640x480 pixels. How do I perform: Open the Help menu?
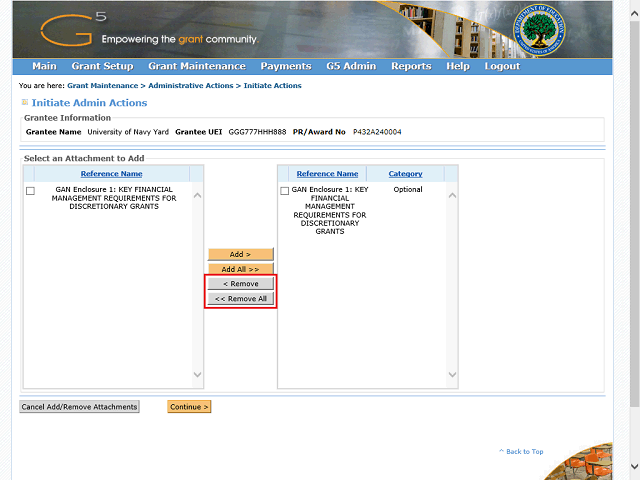coord(458,66)
